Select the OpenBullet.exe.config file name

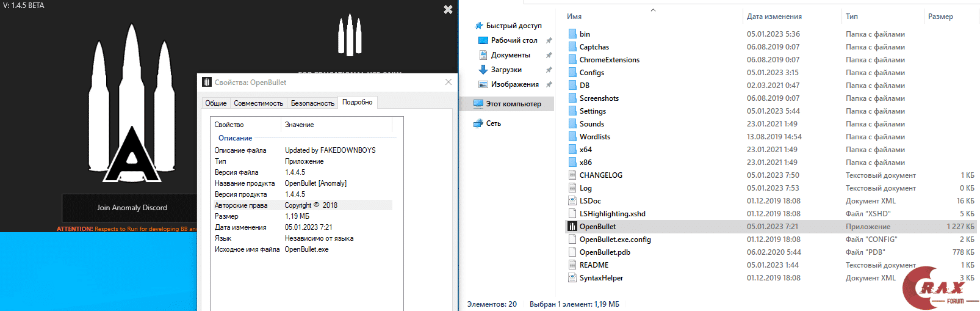click(x=615, y=240)
